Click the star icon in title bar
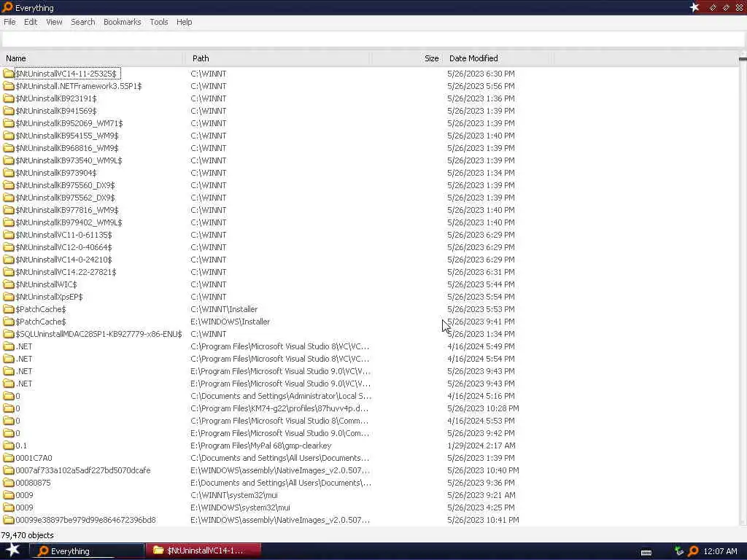The image size is (747, 560). 694,7
